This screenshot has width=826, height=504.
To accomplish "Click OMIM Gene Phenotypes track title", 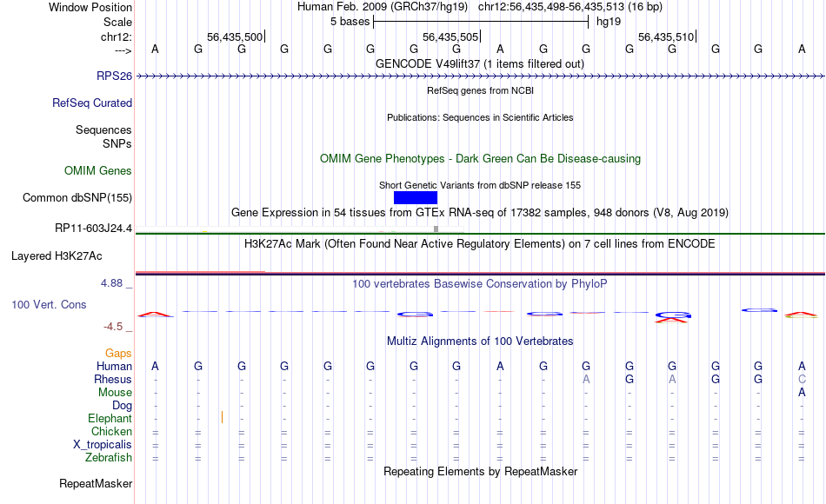I will point(480,158).
